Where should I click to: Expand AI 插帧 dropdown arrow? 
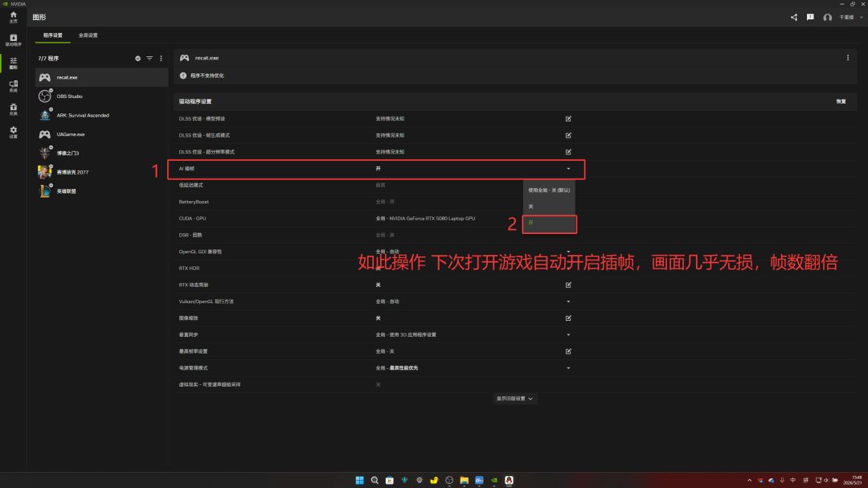(568, 168)
